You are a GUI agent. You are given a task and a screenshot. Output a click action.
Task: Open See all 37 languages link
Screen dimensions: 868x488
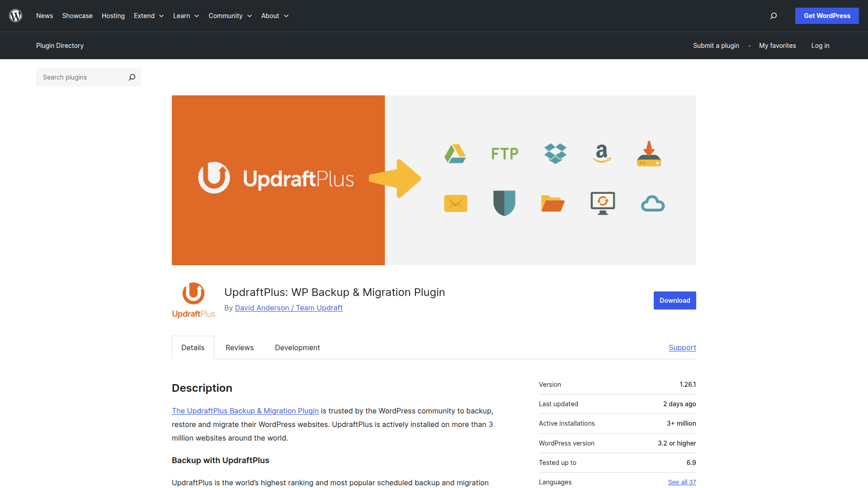[x=682, y=482]
